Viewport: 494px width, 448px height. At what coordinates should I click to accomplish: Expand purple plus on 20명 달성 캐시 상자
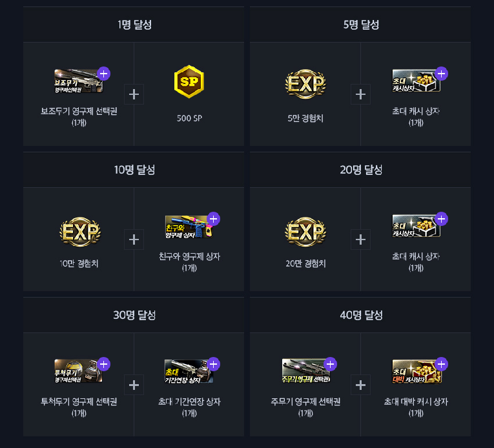pyautogui.click(x=441, y=219)
